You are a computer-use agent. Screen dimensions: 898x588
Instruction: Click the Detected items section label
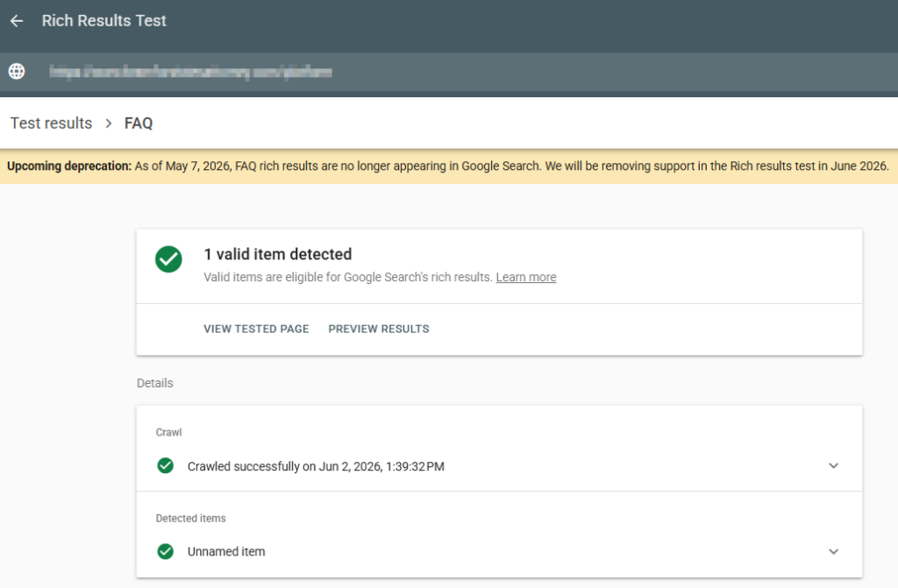[x=190, y=518]
